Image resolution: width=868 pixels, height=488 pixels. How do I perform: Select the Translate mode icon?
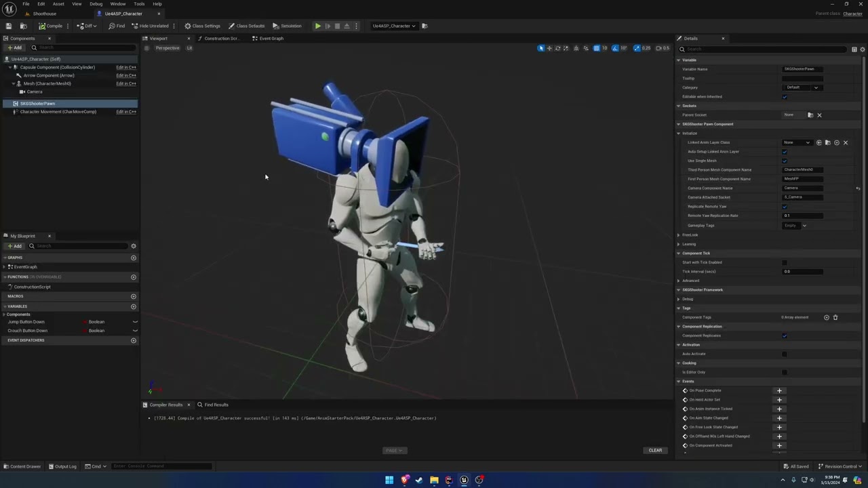pyautogui.click(x=549, y=48)
